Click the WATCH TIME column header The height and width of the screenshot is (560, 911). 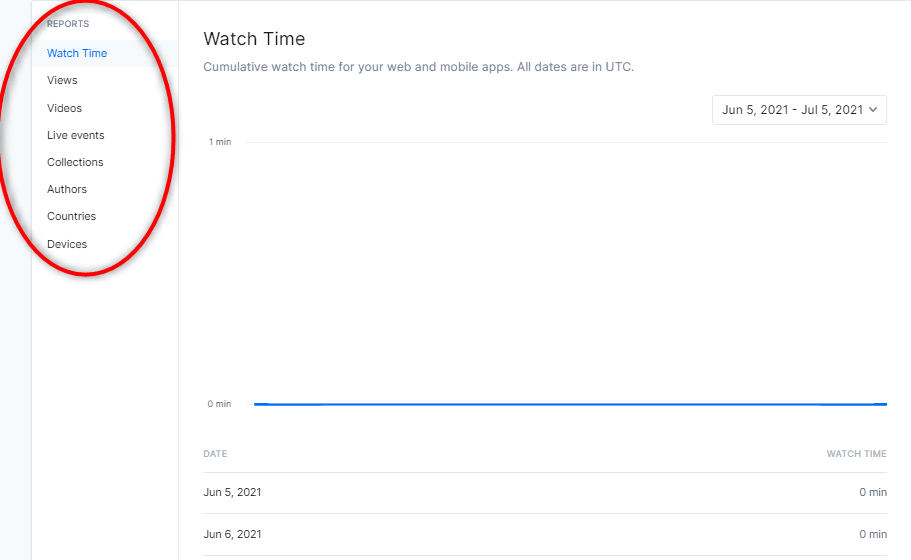856,454
